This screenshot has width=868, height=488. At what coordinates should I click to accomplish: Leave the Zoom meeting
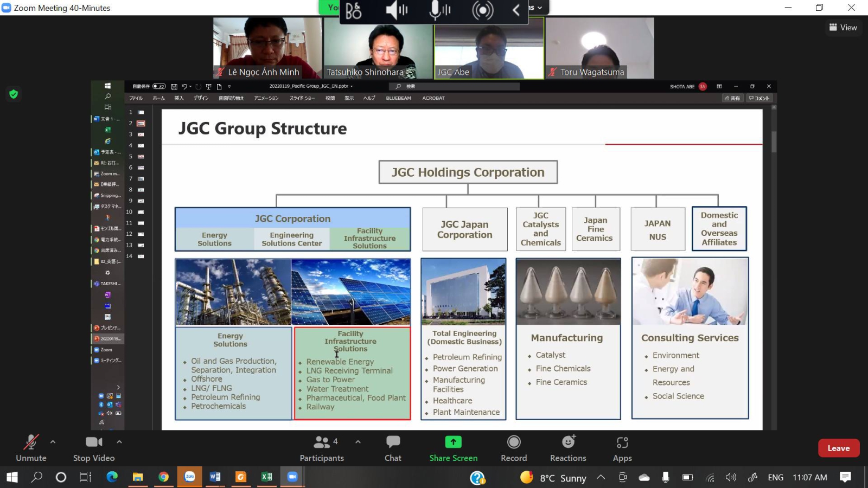point(838,448)
